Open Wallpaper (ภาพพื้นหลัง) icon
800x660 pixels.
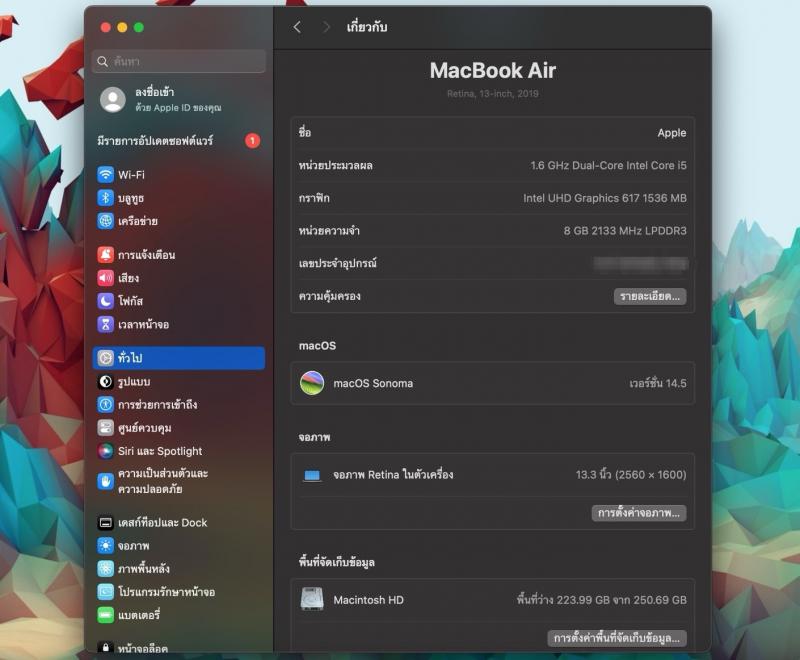tap(106, 569)
